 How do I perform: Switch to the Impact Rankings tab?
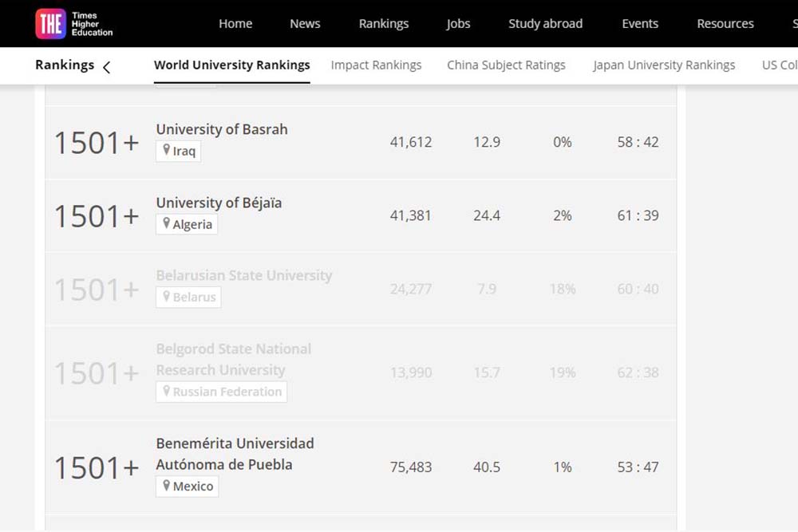[376, 65]
